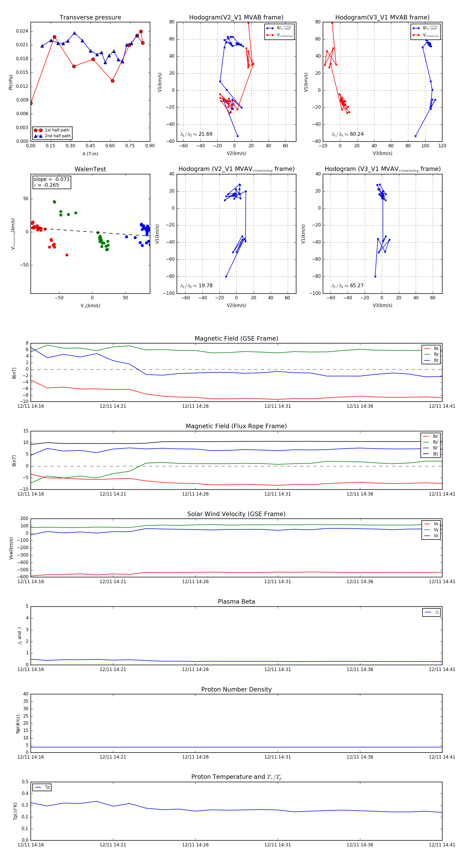The width and height of the screenshot is (473, 868).
Task: Select the 'slope = -0.071' annotation
Action: (52, 179)
